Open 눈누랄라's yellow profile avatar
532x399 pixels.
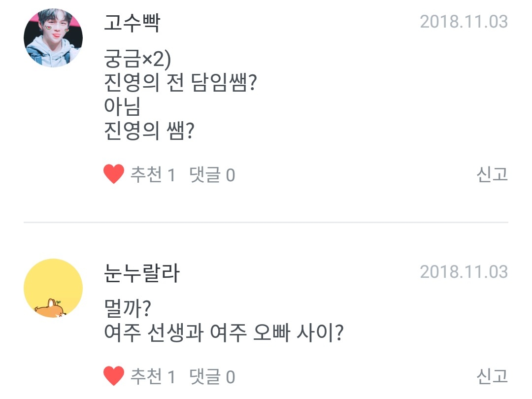[x=53, y=288]
